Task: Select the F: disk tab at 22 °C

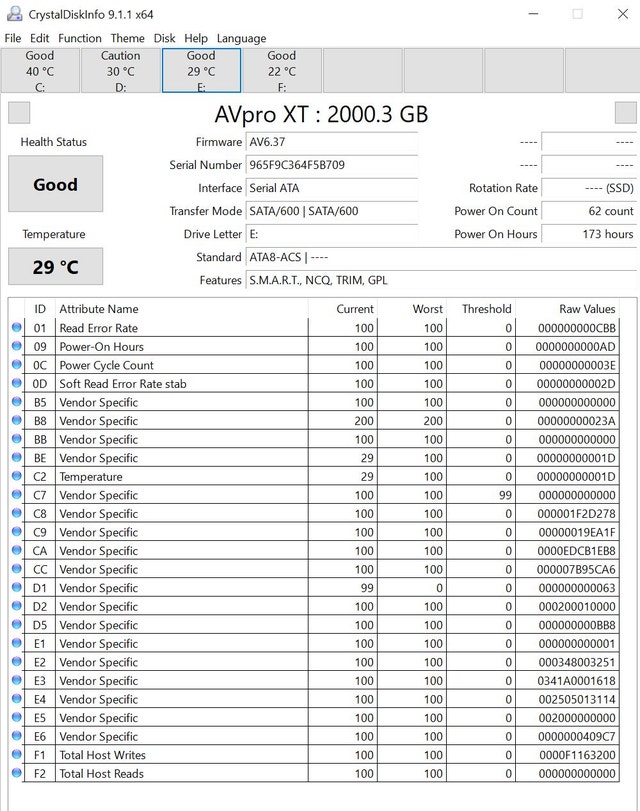Action: pyautogui.click(x=282, y=71)
